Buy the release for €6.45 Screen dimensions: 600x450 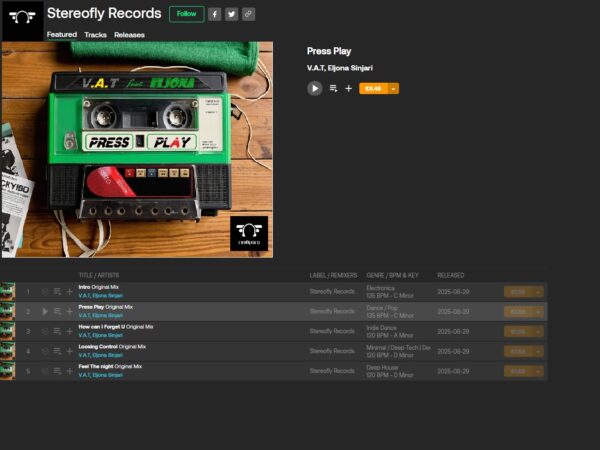pyautogui.click(x=373, y=88)
